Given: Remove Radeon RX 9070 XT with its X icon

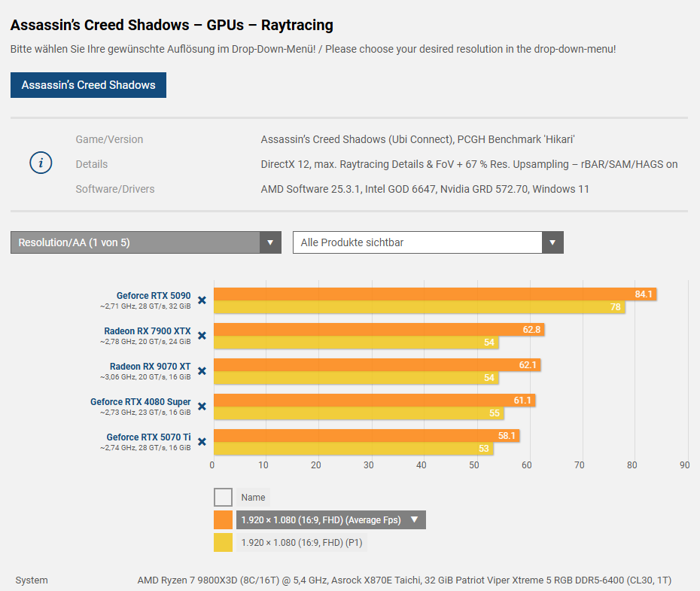Looking at the screenshot, I should click(x=202, y=371).
